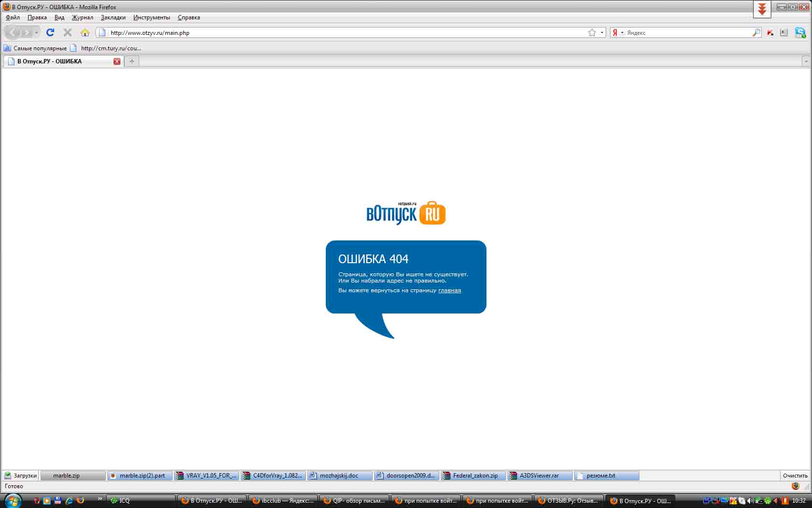Open the Вид menu

click(59, 17)
